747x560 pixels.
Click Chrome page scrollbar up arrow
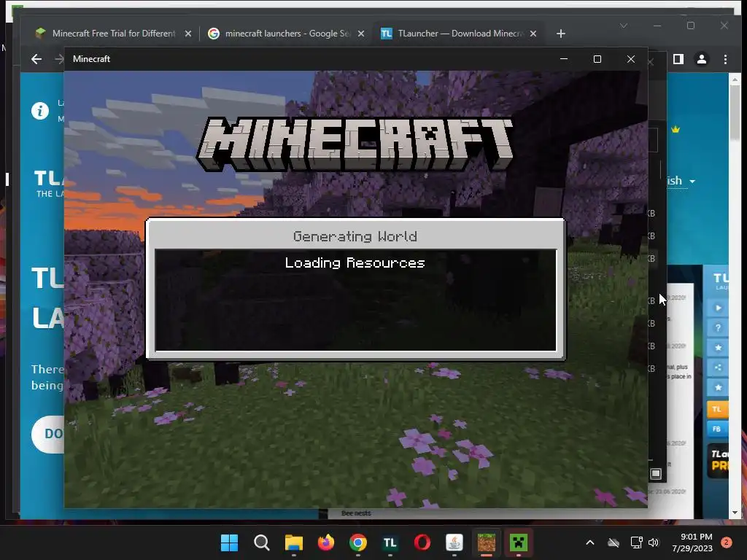pyautogui.click(x=735, y=79)
